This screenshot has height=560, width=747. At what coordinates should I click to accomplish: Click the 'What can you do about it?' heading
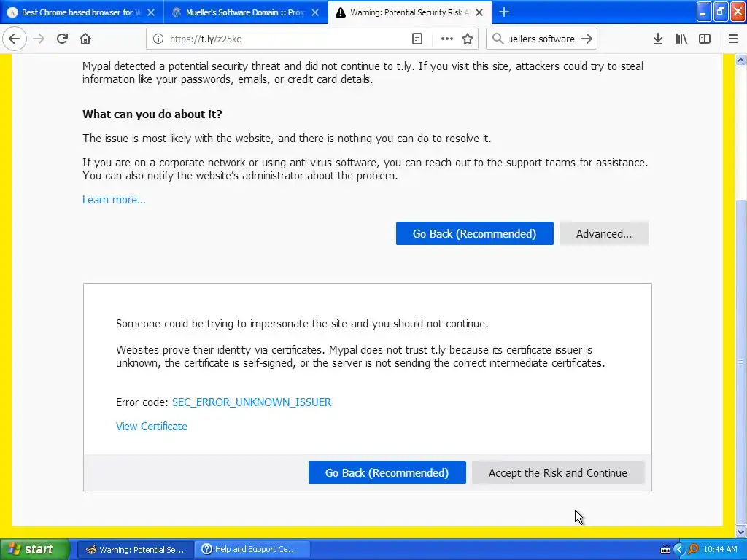click(x=152, y=114)
